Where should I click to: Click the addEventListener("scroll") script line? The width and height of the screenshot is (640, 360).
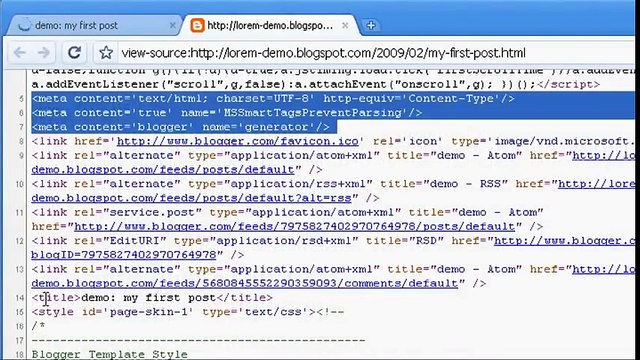click(315, 84)
